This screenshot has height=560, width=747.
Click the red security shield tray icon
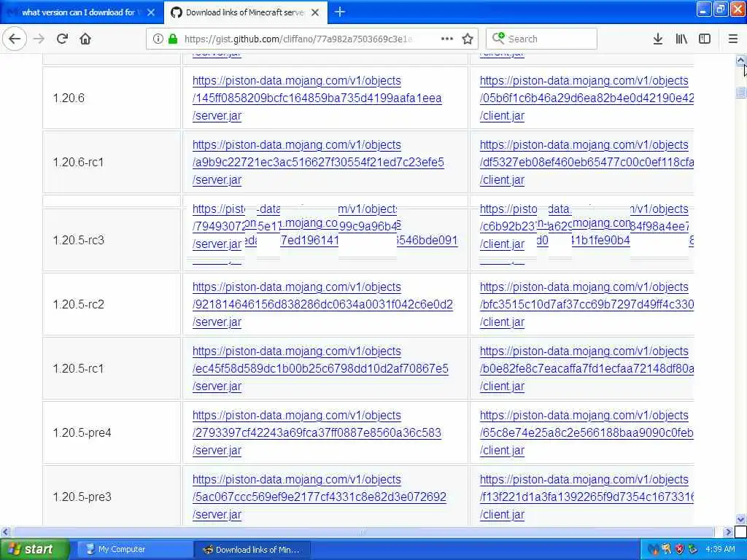pyautogui.click(x=679, y=550)
